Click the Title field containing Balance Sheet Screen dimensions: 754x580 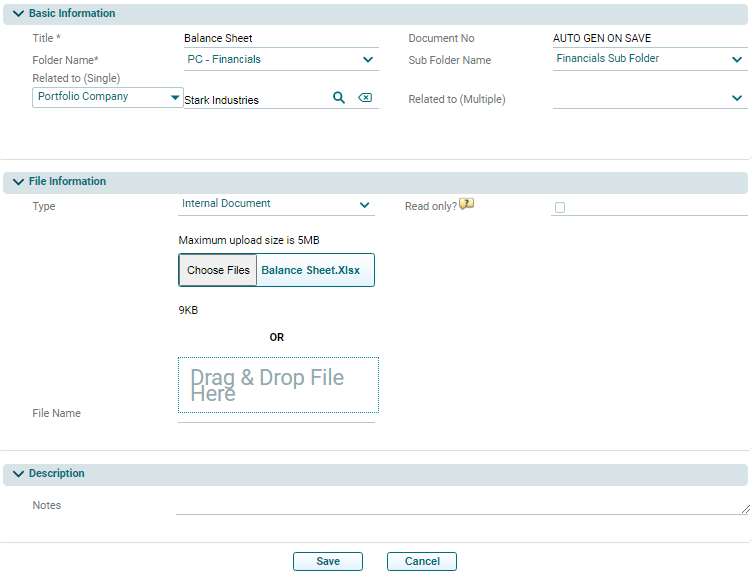click(280, 39)
